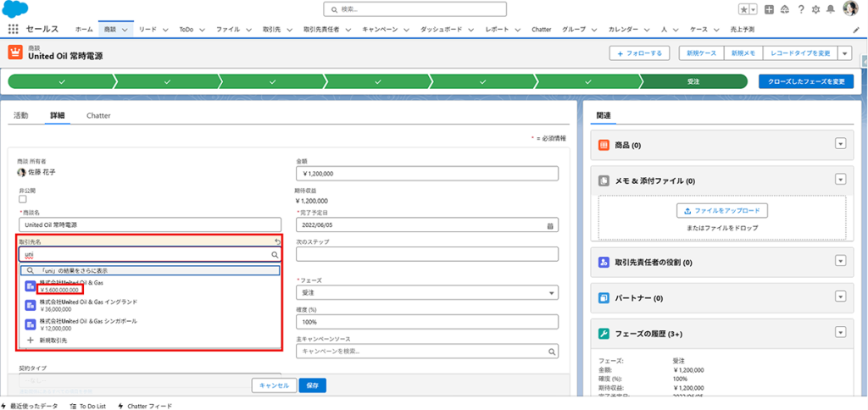Open global actions plus icon
Viewport: 868px width, 410px height.
[769, 9]
